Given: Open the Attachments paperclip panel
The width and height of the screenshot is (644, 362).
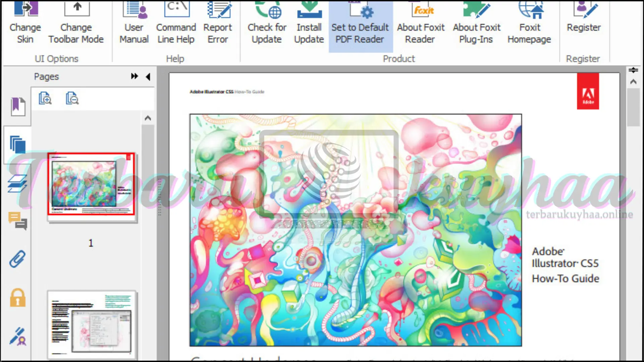Looking at the screenshot, I should coord(18,259).
